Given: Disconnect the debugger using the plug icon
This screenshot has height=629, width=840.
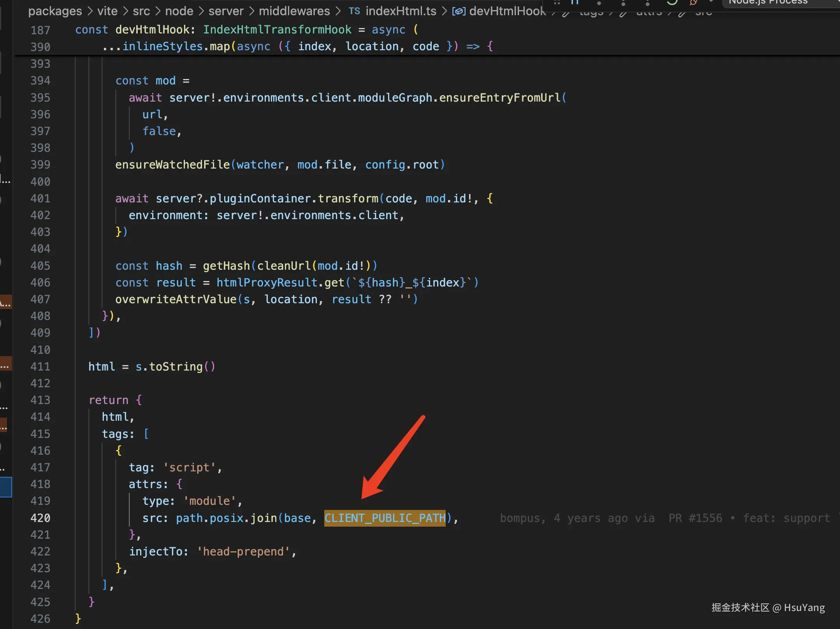Looking at the screenshot, I should [x=694, y=2].
